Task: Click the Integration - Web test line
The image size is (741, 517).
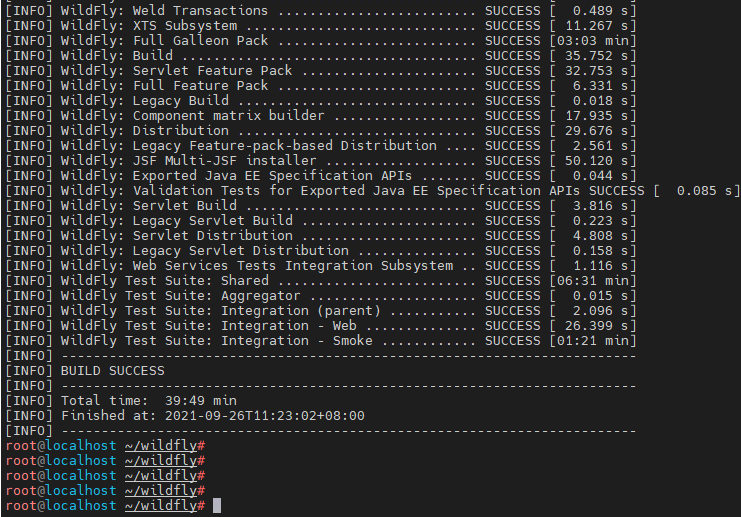Action: pyautogui.click(x=321, y=326)
